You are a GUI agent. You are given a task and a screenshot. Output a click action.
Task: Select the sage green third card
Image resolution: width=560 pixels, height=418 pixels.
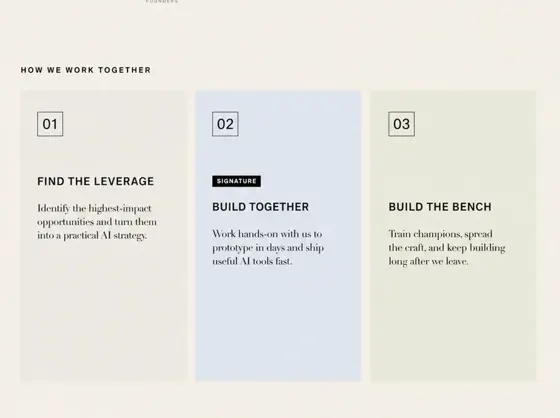pyautogui.click(x=454, y=236)
